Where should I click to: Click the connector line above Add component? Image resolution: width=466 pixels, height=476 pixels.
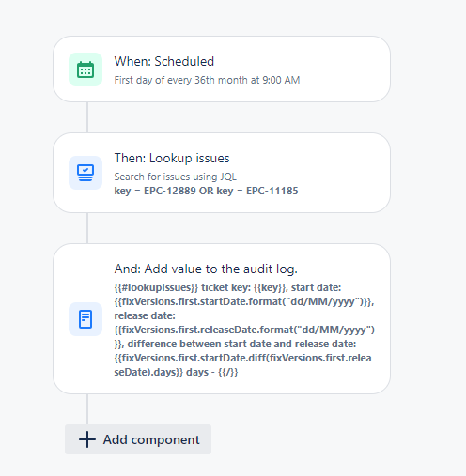click(87, 409)
